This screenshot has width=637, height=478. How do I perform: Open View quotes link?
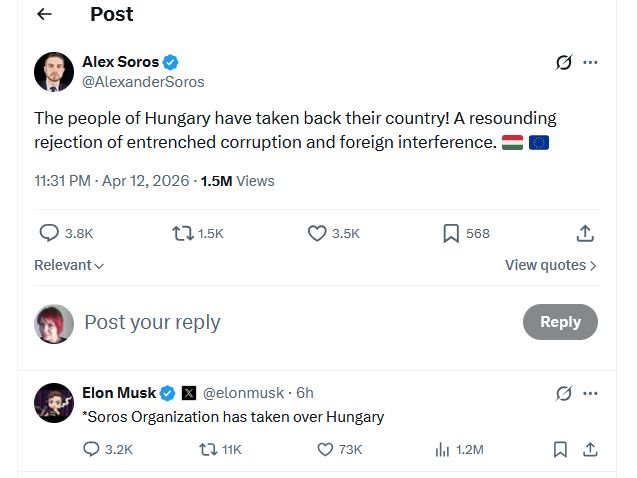(x=550, y=265)
